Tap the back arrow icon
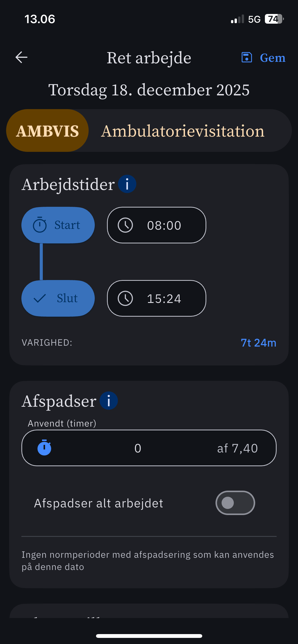Screen dimensions: 298x644 [21, 57]
